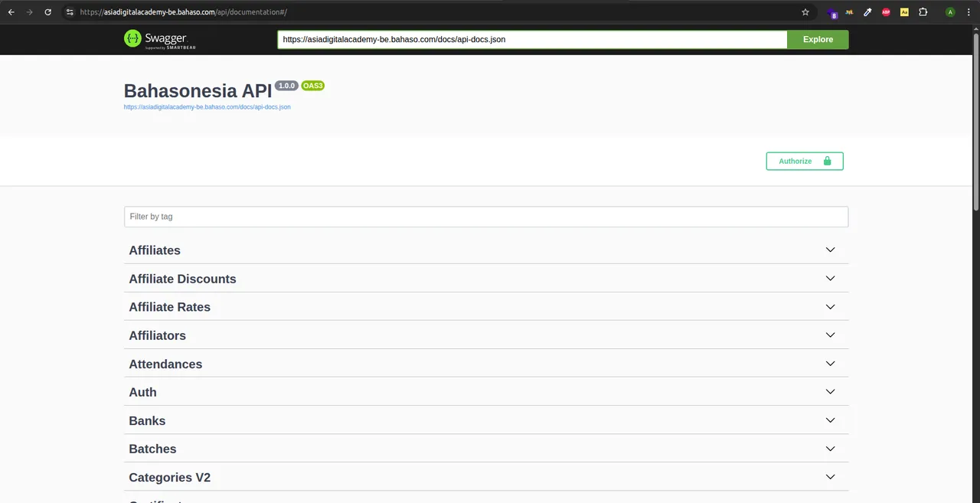Expand the Auth section chevron
980x503 pixels.
830,392
